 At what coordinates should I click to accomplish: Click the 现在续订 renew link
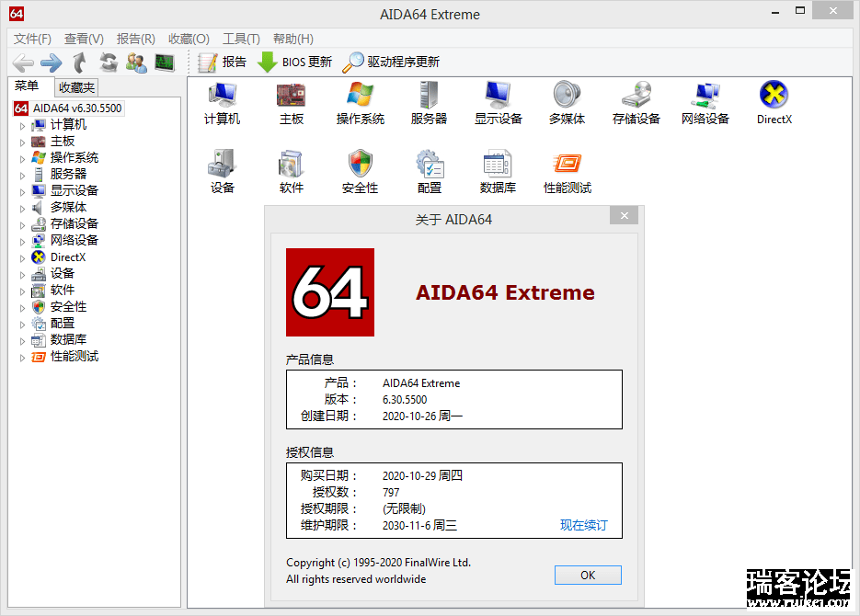coord(583,525)
